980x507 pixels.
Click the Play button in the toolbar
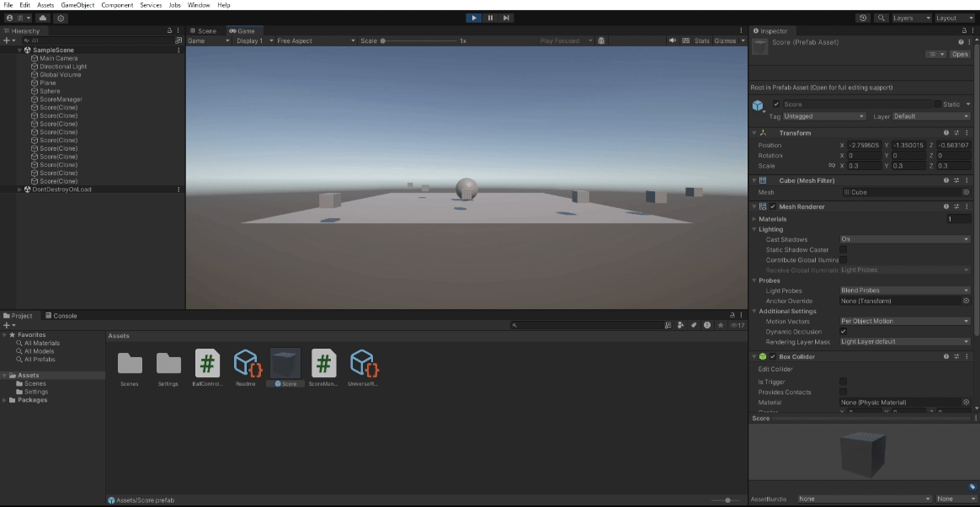pos(474,18)
